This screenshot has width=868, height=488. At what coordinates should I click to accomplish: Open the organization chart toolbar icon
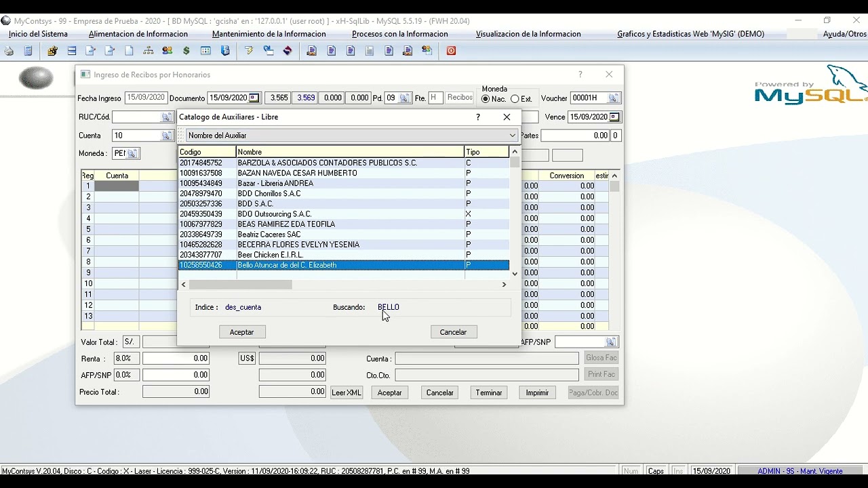(148, 51)
